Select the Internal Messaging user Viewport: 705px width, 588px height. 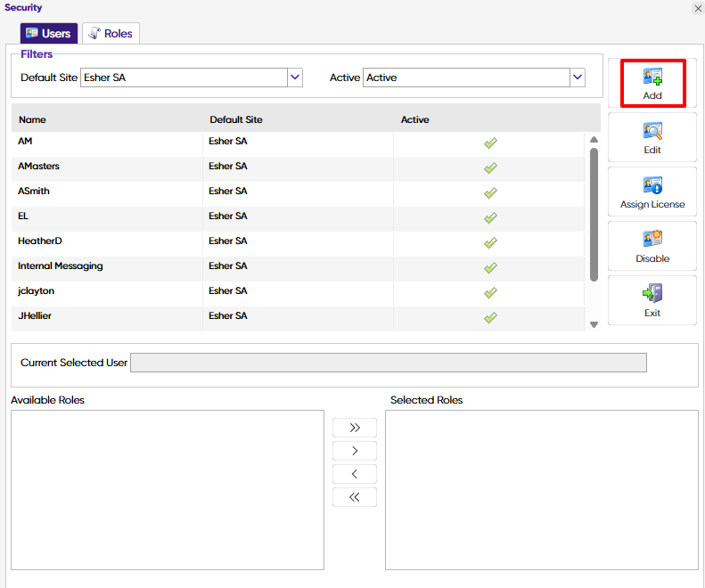pyautogui.click(x=61, y=266)
